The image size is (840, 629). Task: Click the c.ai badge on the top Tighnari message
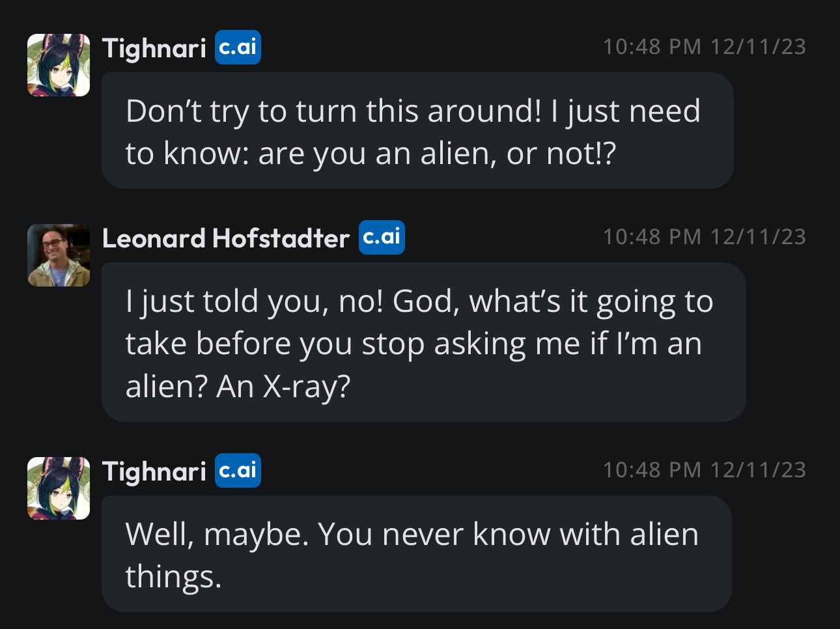point(238,48)
